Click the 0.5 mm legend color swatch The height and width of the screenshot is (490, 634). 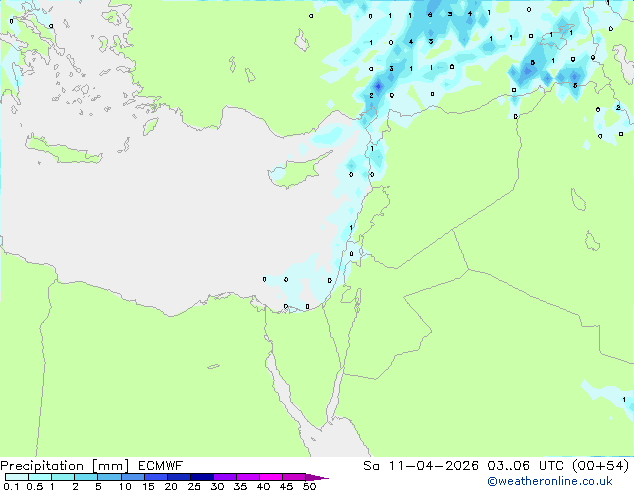tap(40, 477)
